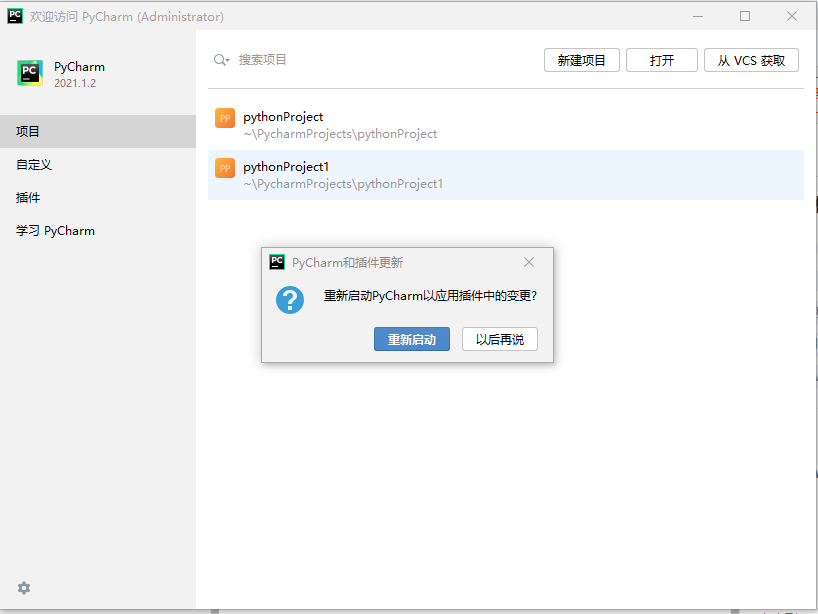Minimize the PyCharm welcome window
The image size is (818, 614).
[x=698, y=16]
